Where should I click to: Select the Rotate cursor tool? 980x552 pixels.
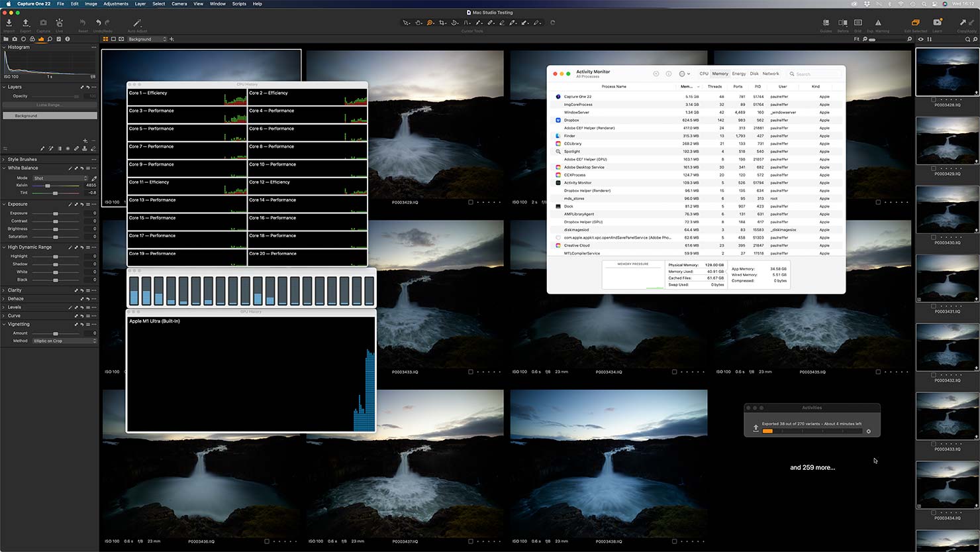pos(454,23)
